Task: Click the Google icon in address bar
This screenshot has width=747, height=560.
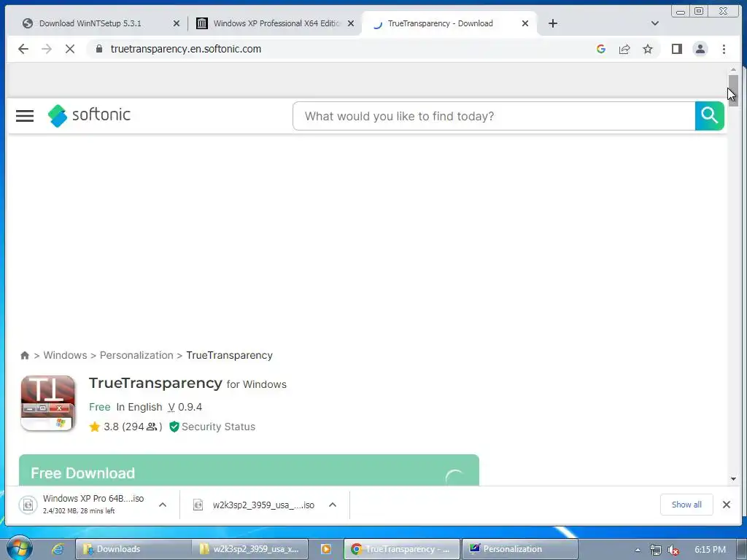Action: point(601,49)
